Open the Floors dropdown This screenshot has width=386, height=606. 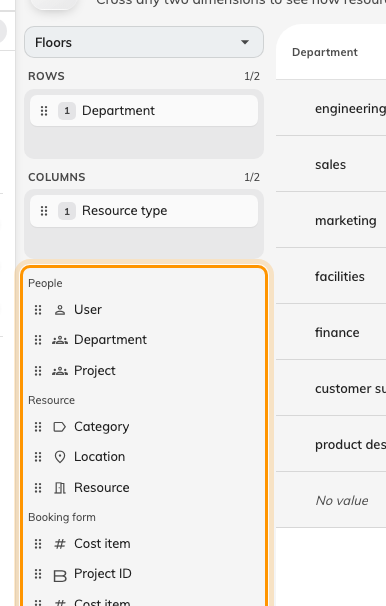point(144,42)
